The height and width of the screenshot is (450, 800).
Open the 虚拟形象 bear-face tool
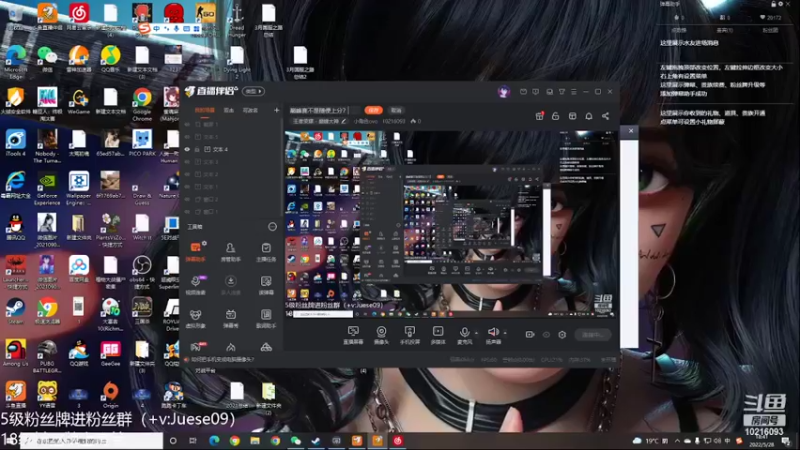(195, 318)
